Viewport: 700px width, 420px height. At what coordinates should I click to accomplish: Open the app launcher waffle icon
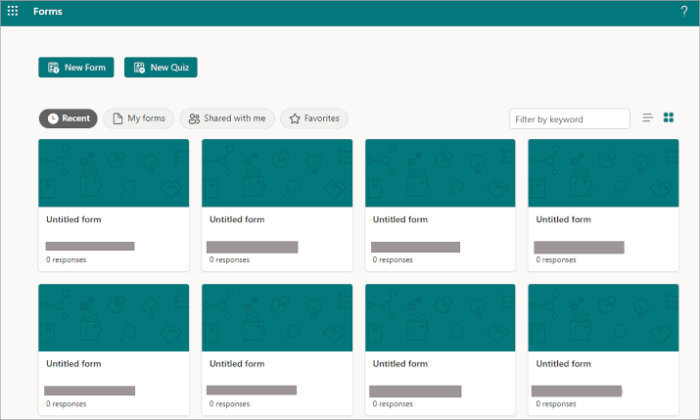click(13, 11)
